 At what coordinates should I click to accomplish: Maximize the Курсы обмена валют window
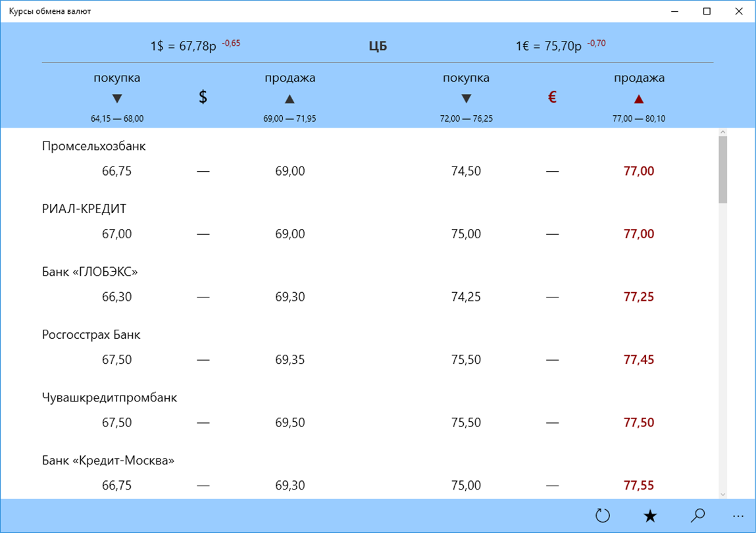[707, 11]
